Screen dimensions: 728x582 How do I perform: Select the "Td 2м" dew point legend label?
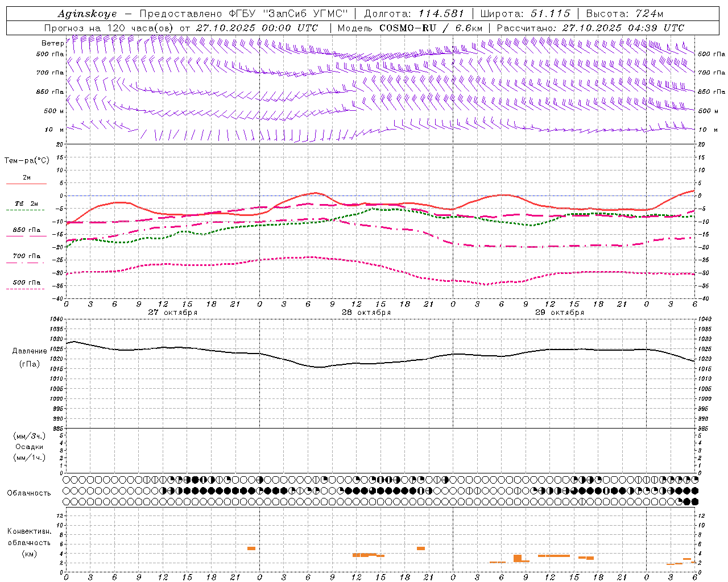coord(26,203)
